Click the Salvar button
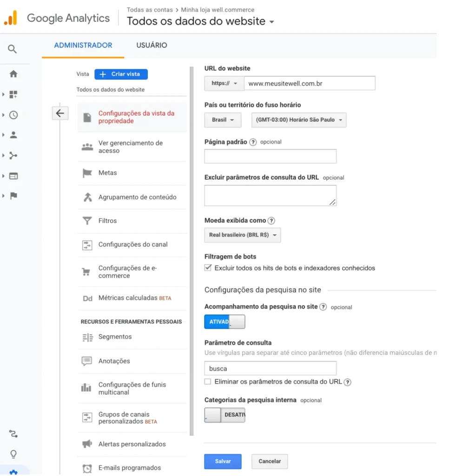462x476 pixels. [223, 461]
